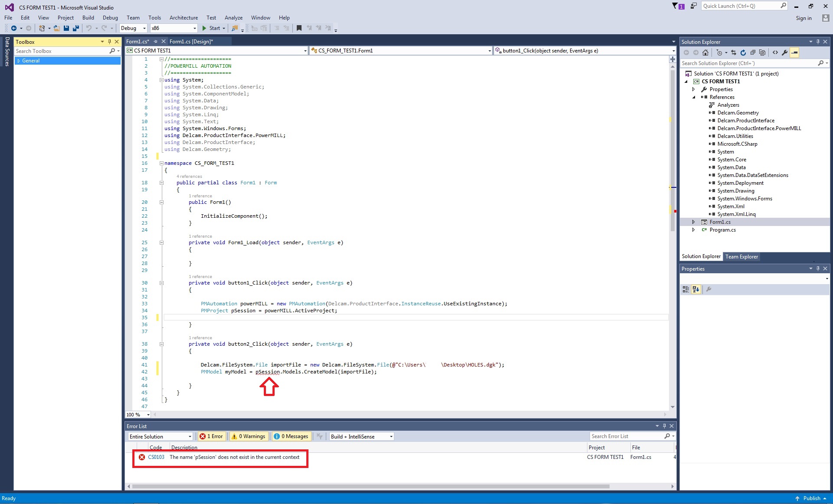Toggle the 0 Messages filter button

291,436
